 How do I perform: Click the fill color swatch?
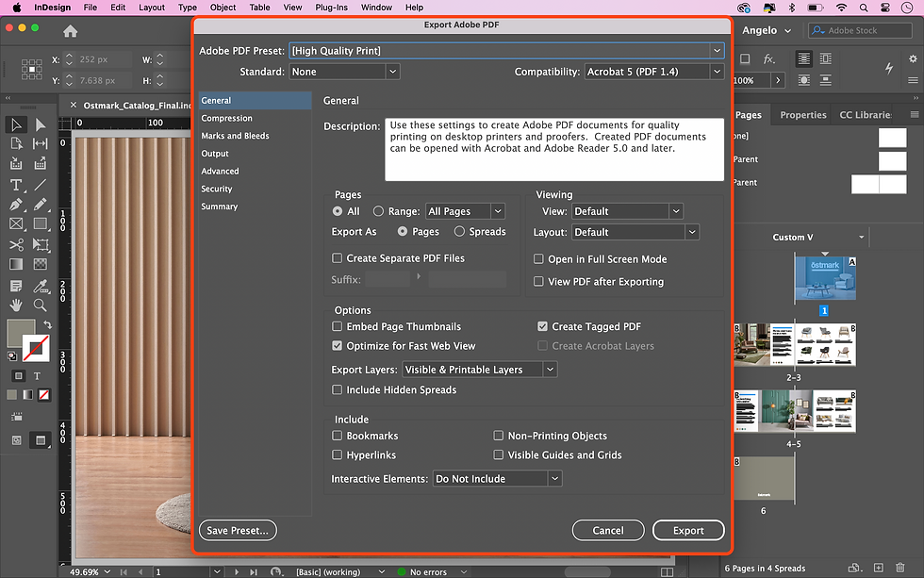click(20, 332)
